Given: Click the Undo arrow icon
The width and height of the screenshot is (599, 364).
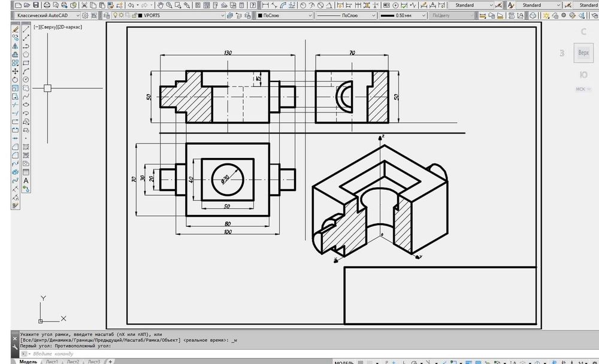Looking at the screenshot, I should (131, 5).
